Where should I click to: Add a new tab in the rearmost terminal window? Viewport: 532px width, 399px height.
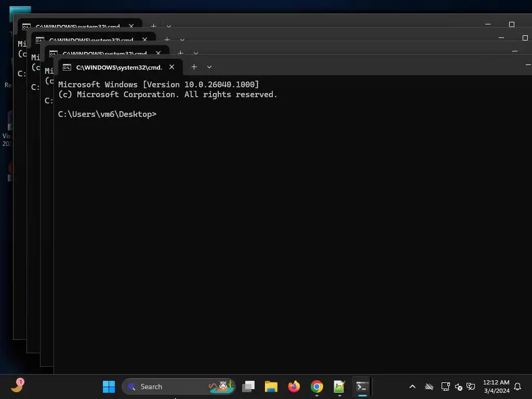click(153, 26)
